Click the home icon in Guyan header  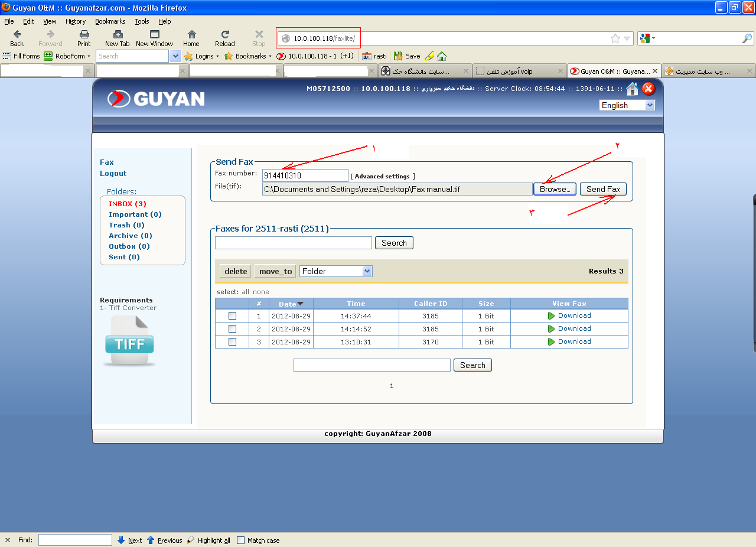pyautogui.click(x=632, y=89)
